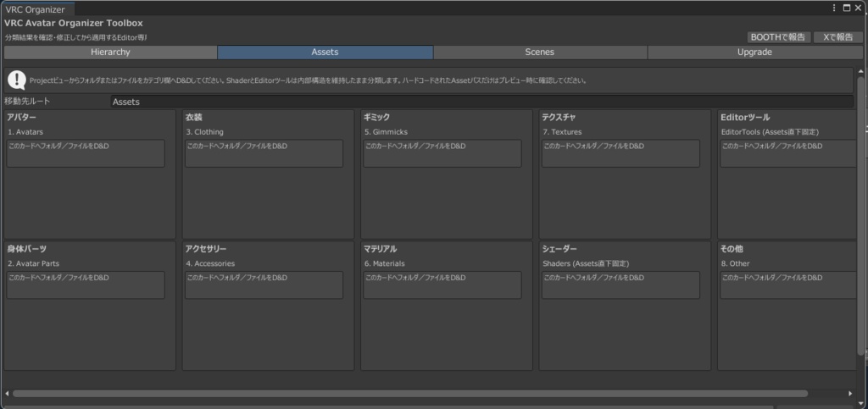Click the BOOTHで報告 button
This screenshot has width=868, height=409.
tap(778, 37)
